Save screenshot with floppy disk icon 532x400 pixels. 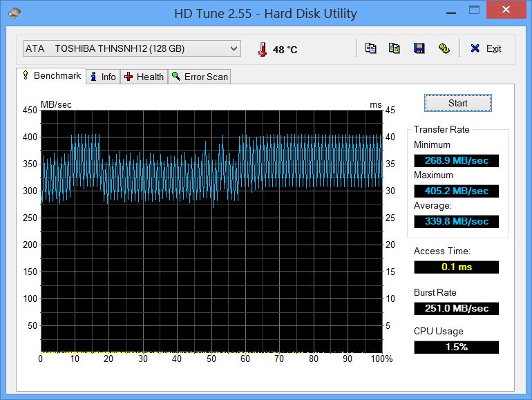(x=419, y=48)
